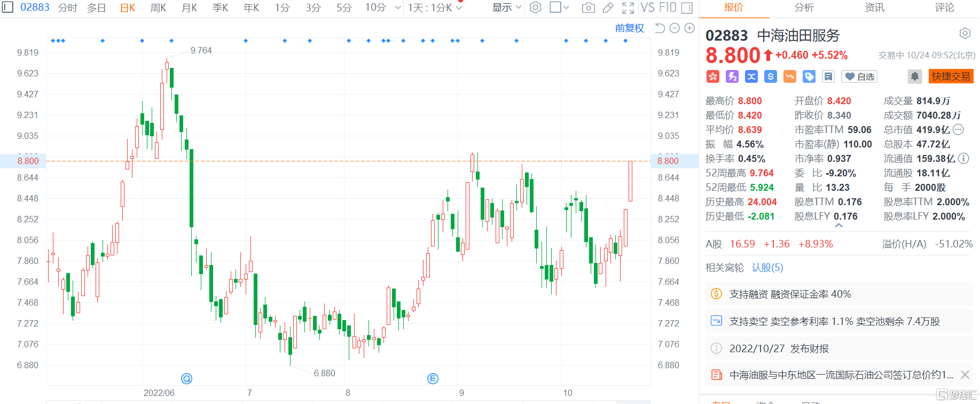The image size is (980, 404).
Task: Click the VS compare button
Action: [647, 7]
